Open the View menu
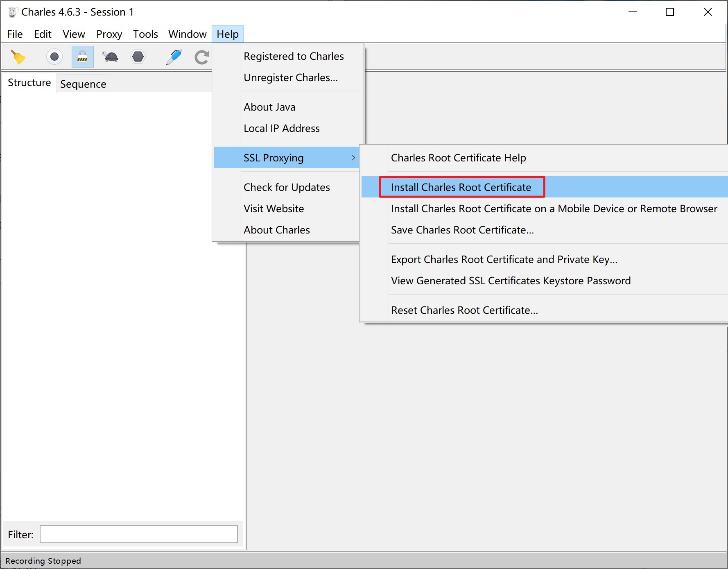The height and width of the screenshot is (569, 728). click(74, 34)
